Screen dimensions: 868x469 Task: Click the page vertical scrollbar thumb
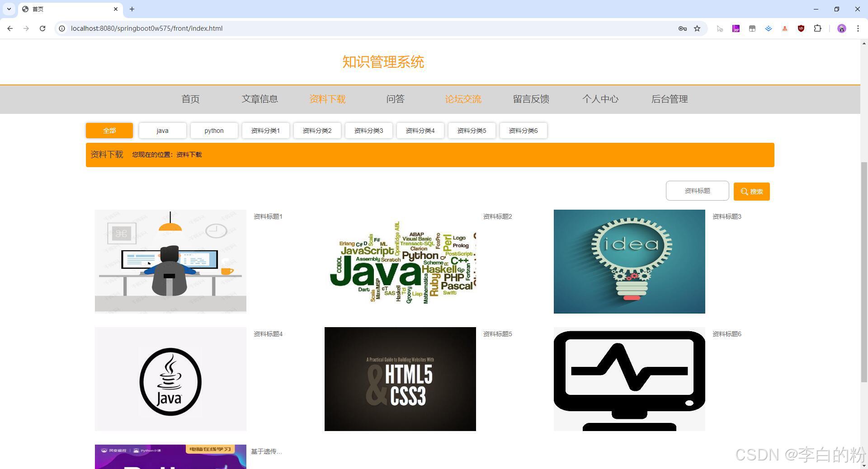point(864,272)
